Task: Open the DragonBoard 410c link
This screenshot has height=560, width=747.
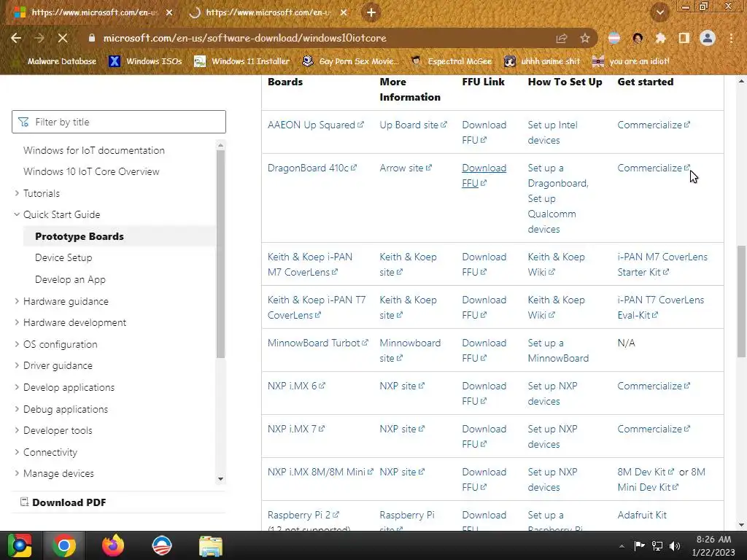Action: coord(311,168)
